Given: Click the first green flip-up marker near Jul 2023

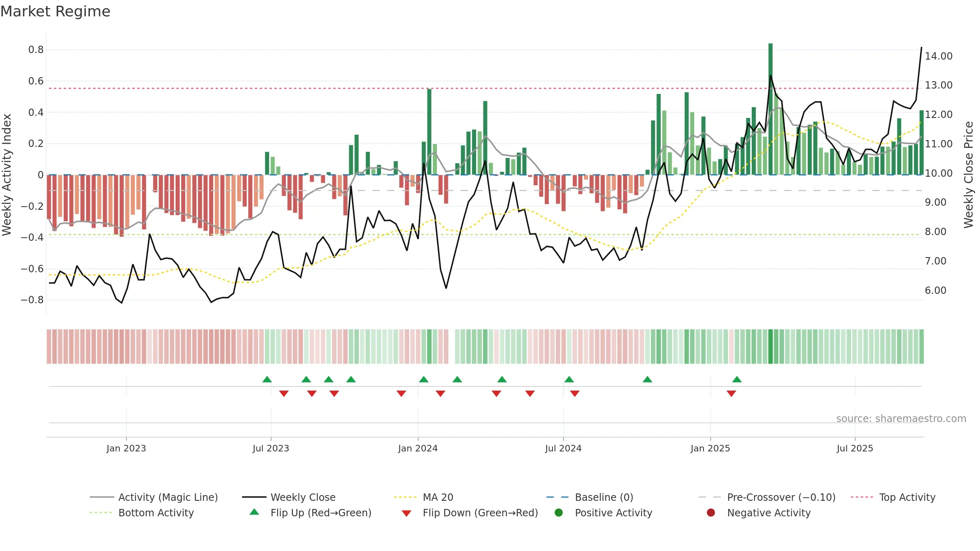Looking at the screenshot, I should [267, 379].
